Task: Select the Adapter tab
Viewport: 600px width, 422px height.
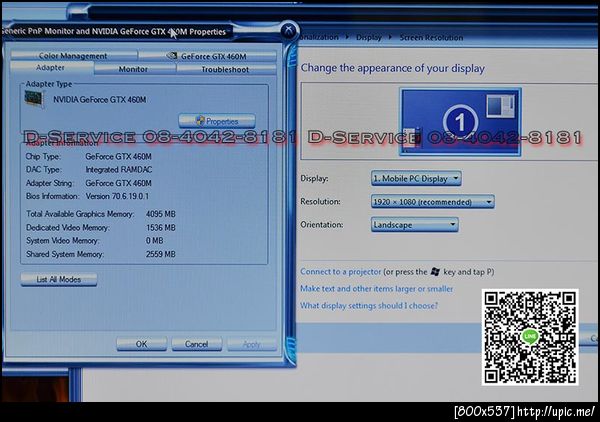Action: tap(51, 68)
